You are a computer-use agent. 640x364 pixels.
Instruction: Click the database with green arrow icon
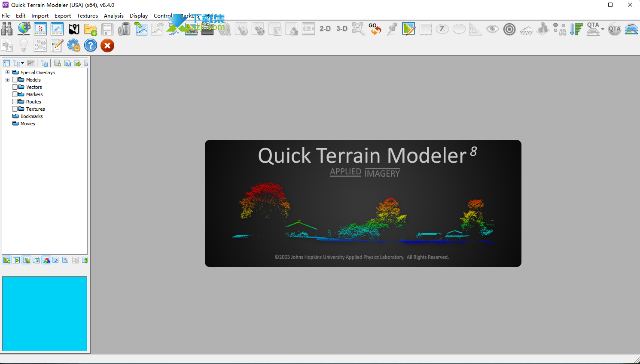coord(77,63)
